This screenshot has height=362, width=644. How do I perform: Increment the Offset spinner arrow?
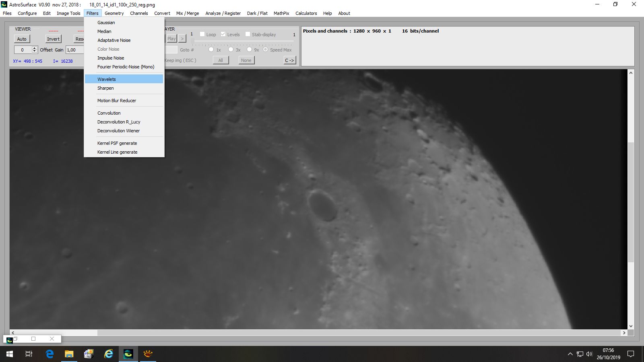tap(35, 48)
